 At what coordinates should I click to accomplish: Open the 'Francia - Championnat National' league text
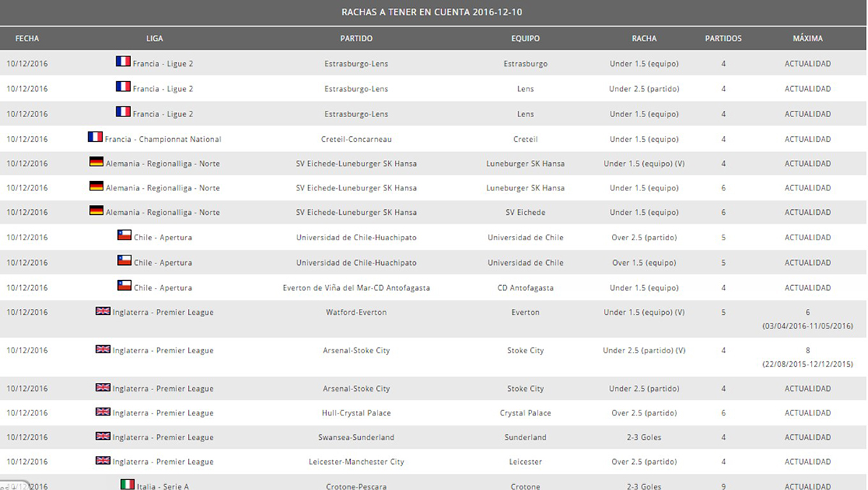(163, 139)
